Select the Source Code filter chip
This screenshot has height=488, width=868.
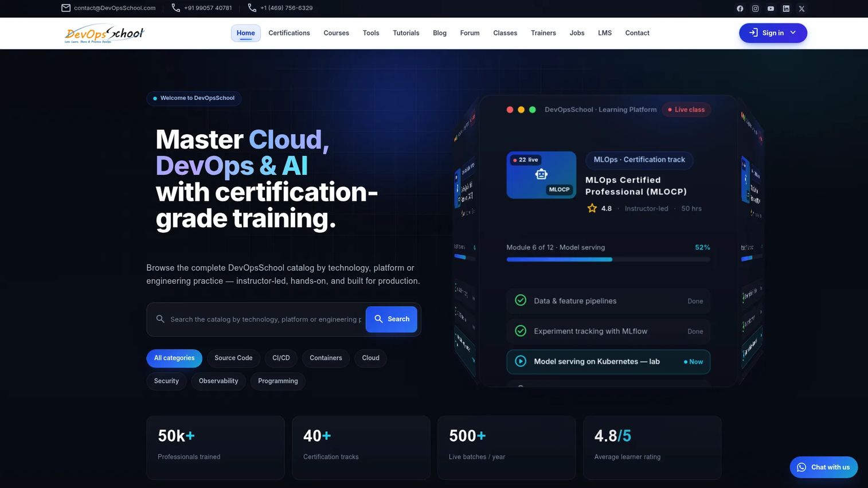click(x=233, y=358)
